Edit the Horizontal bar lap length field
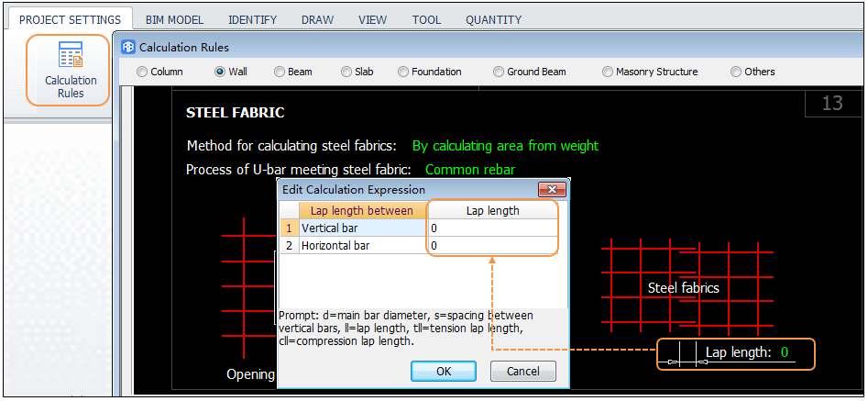The image size is (868, 401). [492, 246]
